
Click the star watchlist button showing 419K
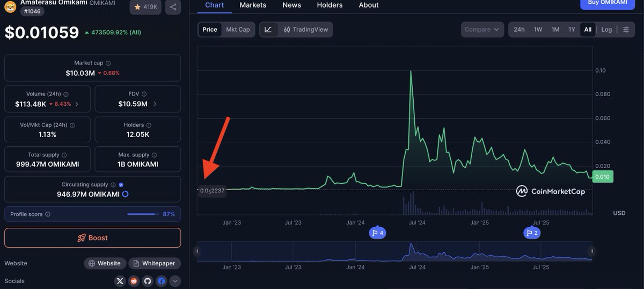[x=145, y=7]
